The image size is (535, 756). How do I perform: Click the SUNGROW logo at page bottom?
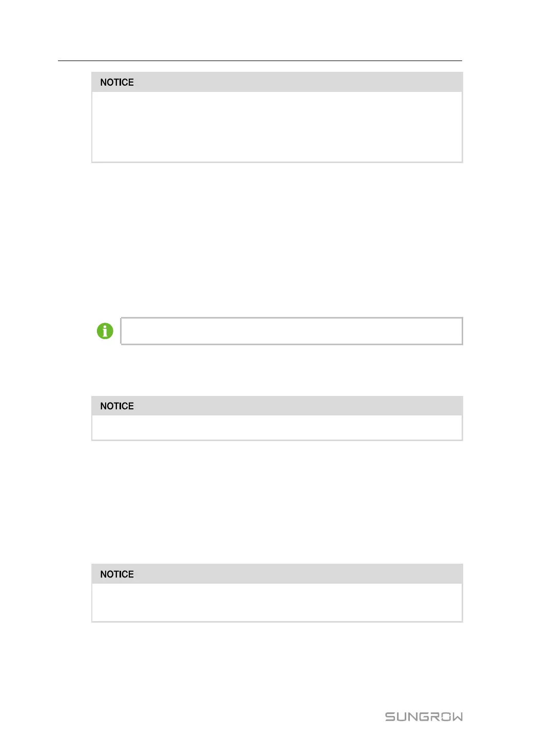[x=424, y=717]
